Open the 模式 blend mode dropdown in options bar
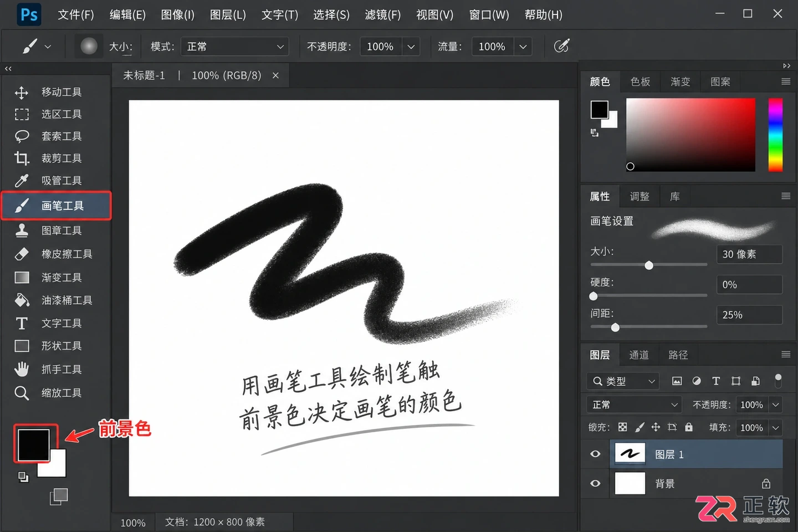 tap(235, 47)
